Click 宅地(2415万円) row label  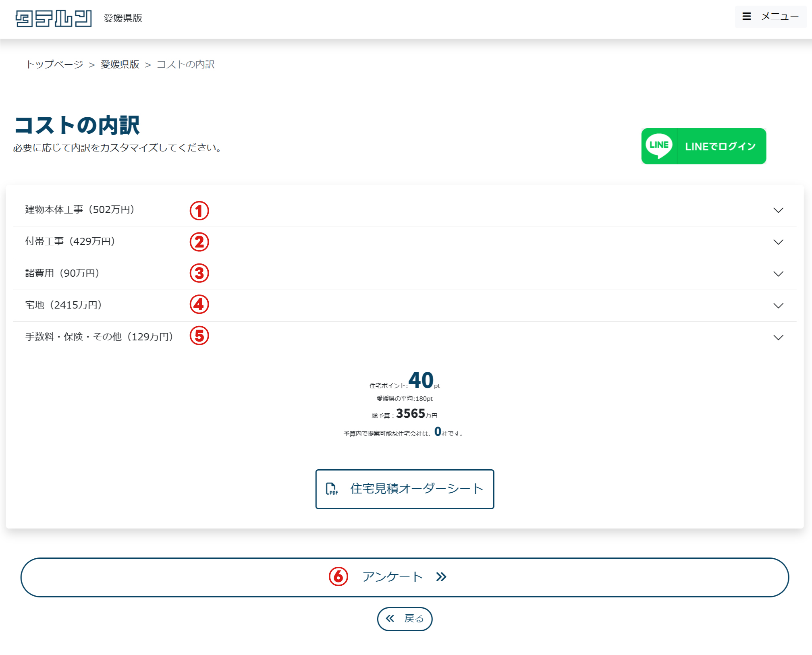pyautogui.click(x=63, y=305)
